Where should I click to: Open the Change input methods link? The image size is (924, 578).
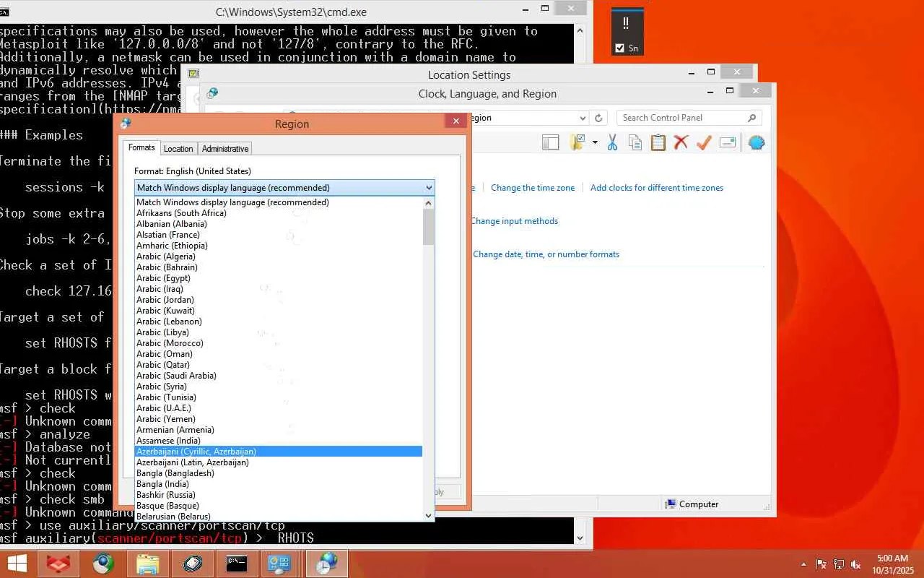point(514,221)
